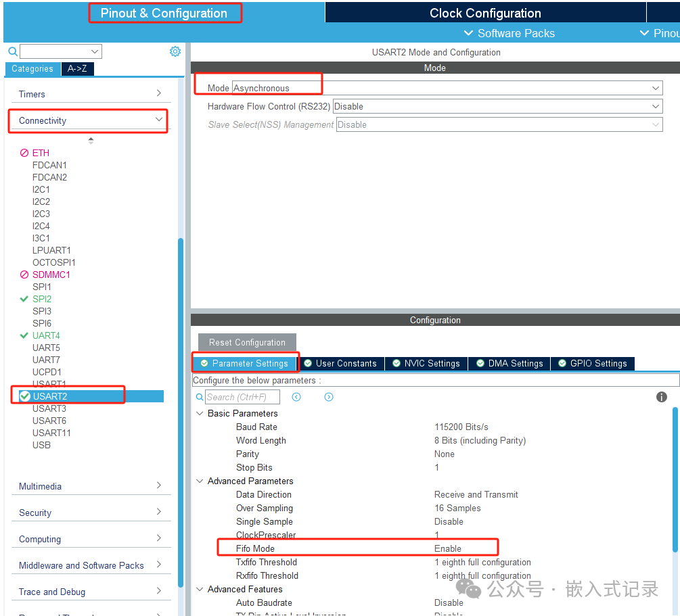The image size is (680, 616).
Task: Open Hardware Flow Control dropdown
Action: click(x=497, y=106)
